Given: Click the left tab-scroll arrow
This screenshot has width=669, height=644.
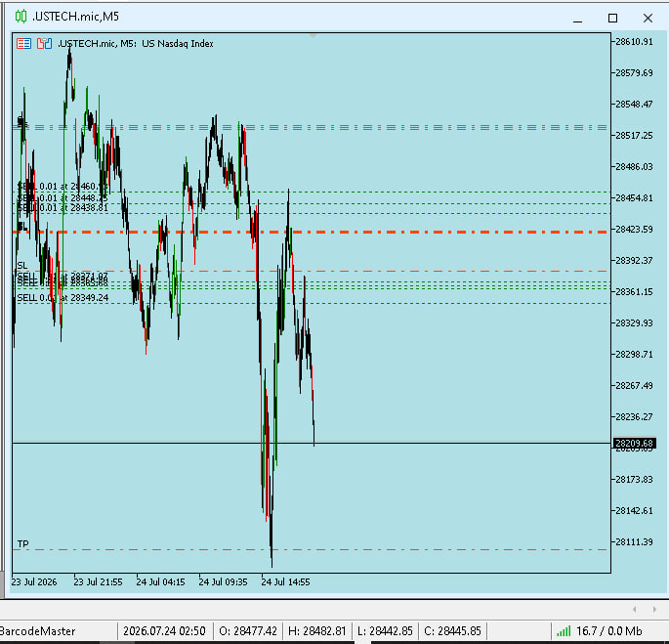Looking at the screenshot, I should coord(635,610).
